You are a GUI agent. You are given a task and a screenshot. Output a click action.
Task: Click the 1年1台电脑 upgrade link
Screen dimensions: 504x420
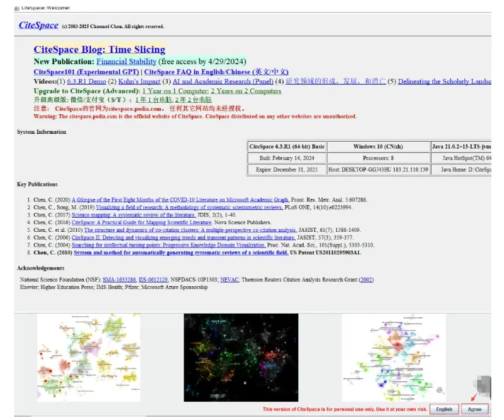click(154, 99)
